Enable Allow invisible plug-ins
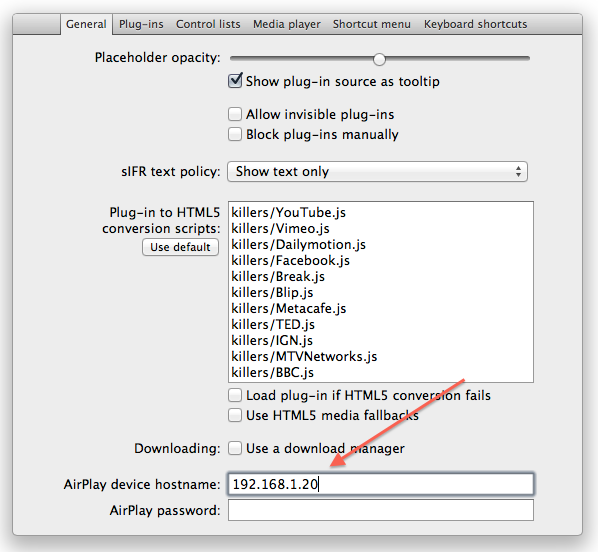 point(235,114)
